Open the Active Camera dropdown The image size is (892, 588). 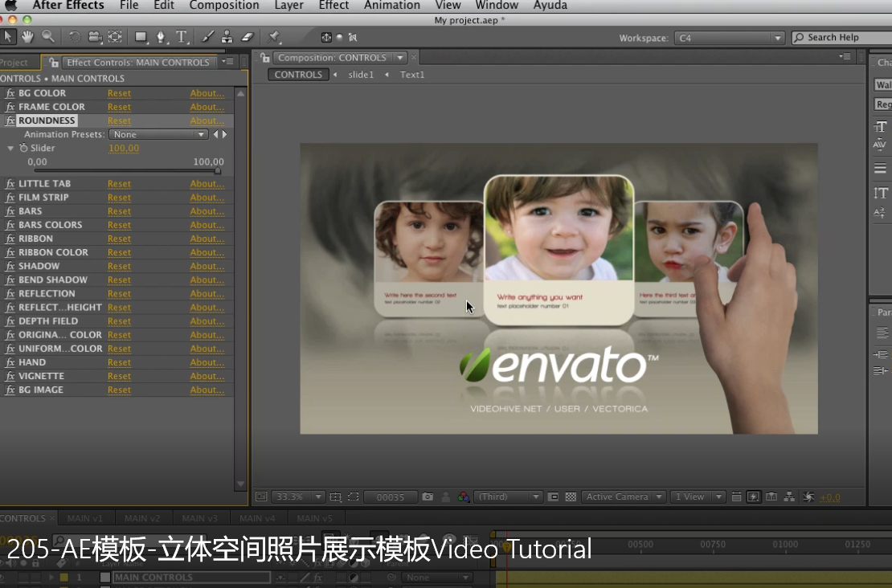tap(624, 497)
